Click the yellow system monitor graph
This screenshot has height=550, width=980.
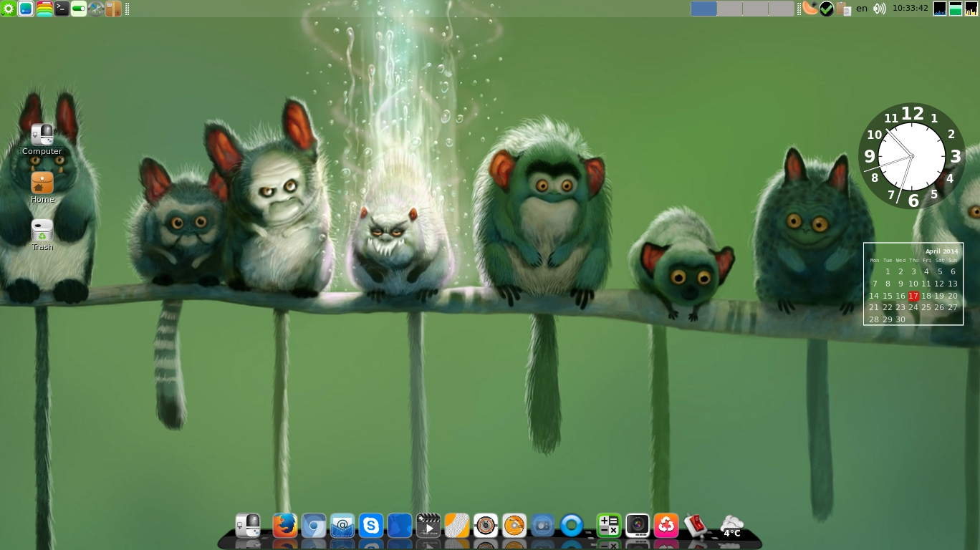971,9
